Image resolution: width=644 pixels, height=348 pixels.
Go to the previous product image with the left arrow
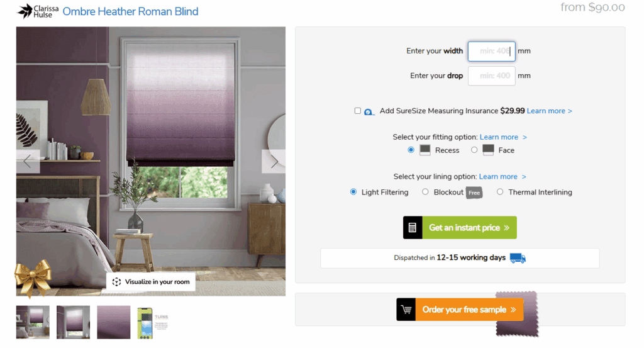[28, 162]
